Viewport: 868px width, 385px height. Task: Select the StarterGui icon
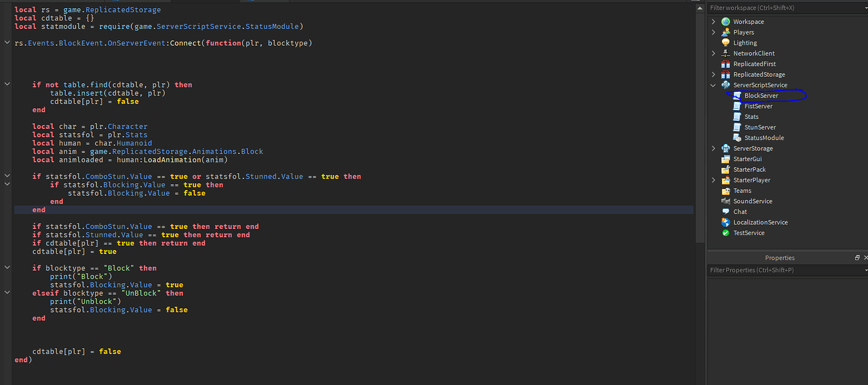(x=725, y=159)
